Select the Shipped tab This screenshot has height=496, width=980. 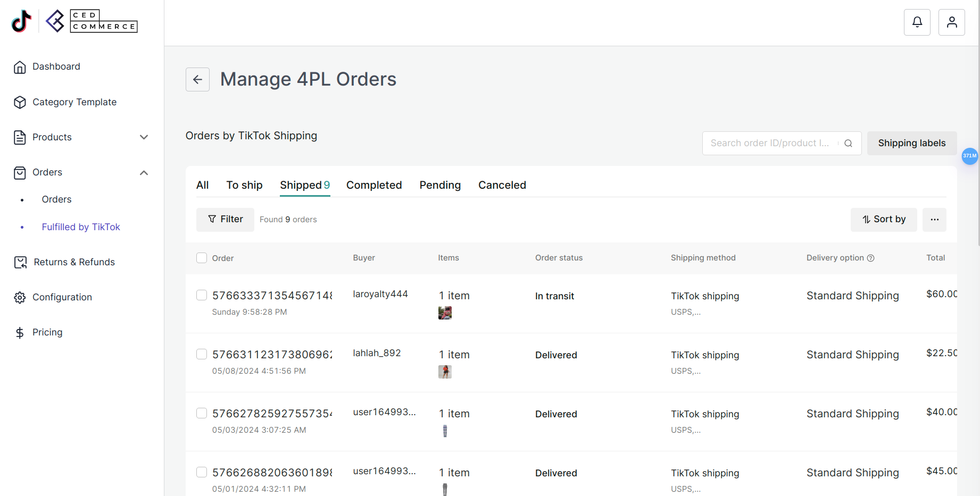pyautogui.click(x=305, y=185)
